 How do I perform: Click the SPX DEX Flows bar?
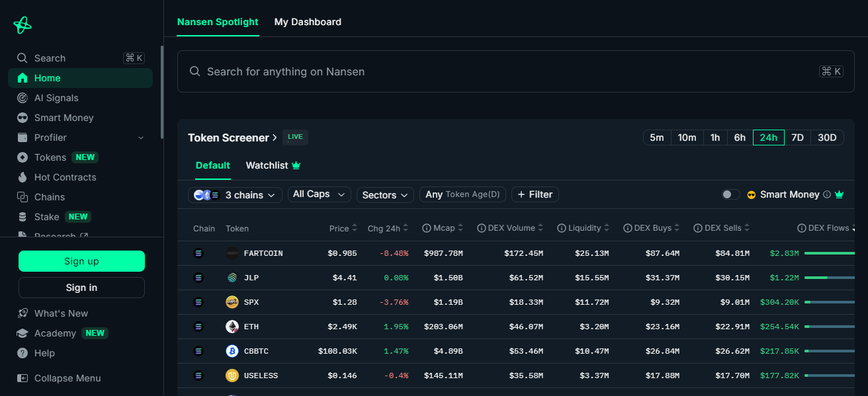point(829,302)
